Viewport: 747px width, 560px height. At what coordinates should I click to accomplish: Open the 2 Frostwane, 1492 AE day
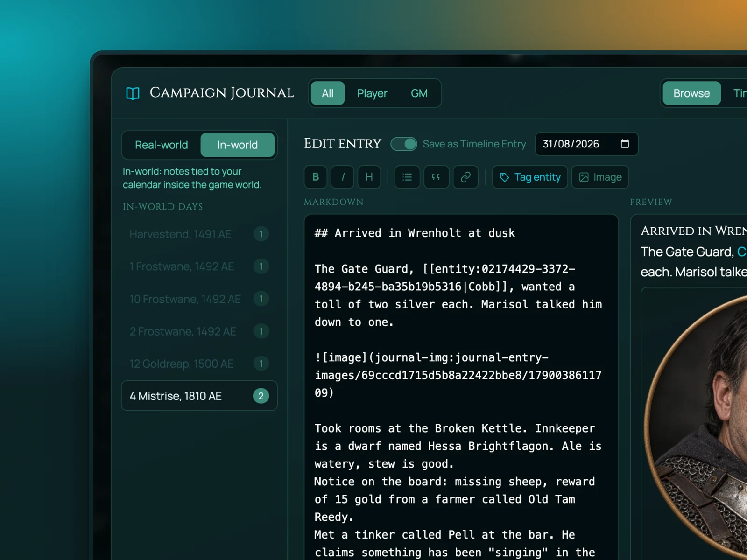click(x=199, y=331)
